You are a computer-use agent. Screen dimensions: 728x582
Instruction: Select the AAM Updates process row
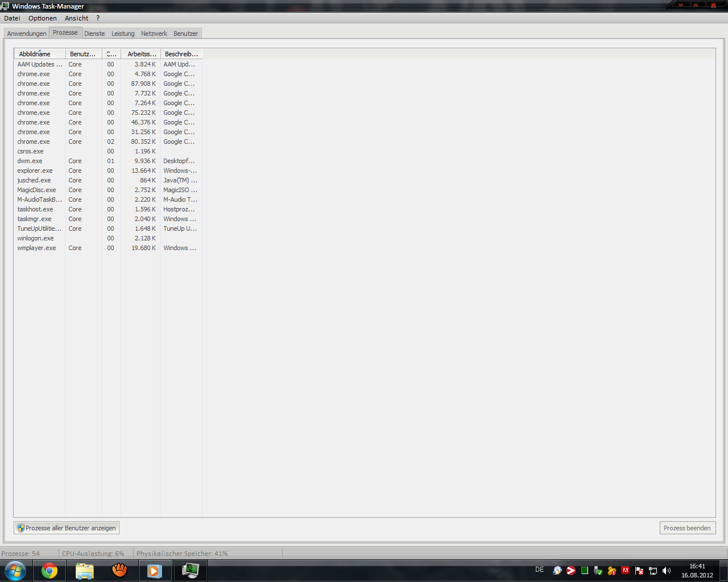108,64
